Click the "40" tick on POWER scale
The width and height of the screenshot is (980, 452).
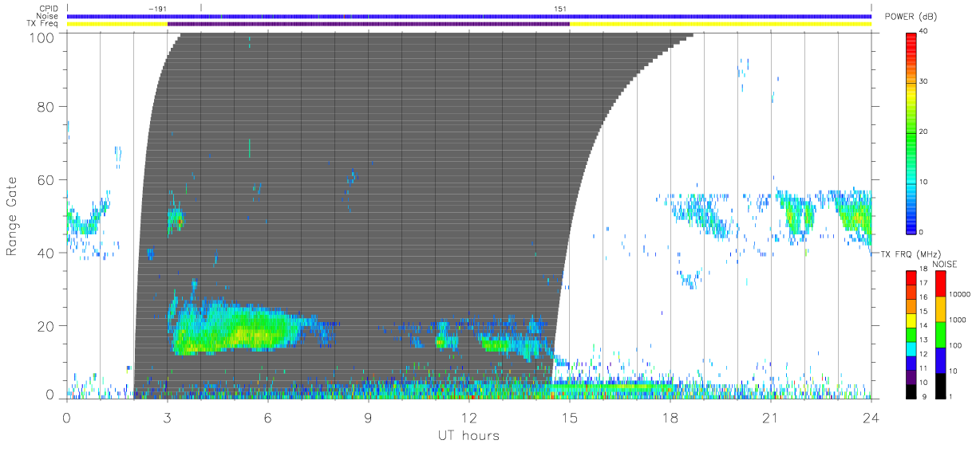(923, 30)
